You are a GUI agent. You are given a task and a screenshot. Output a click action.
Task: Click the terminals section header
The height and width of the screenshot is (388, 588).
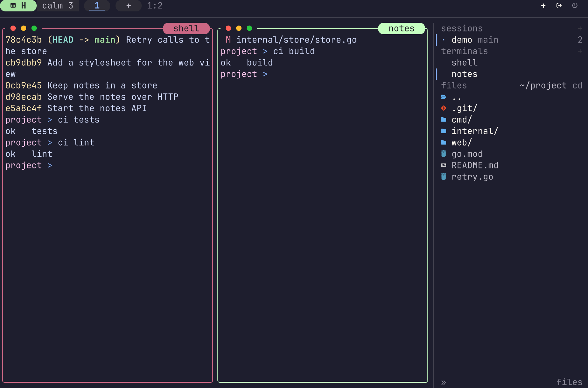[464, 51]
